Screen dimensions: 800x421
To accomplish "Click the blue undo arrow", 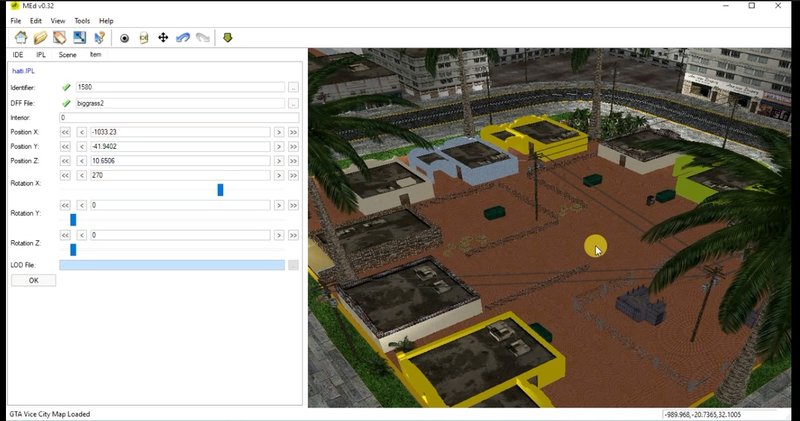I will [183, 37].
